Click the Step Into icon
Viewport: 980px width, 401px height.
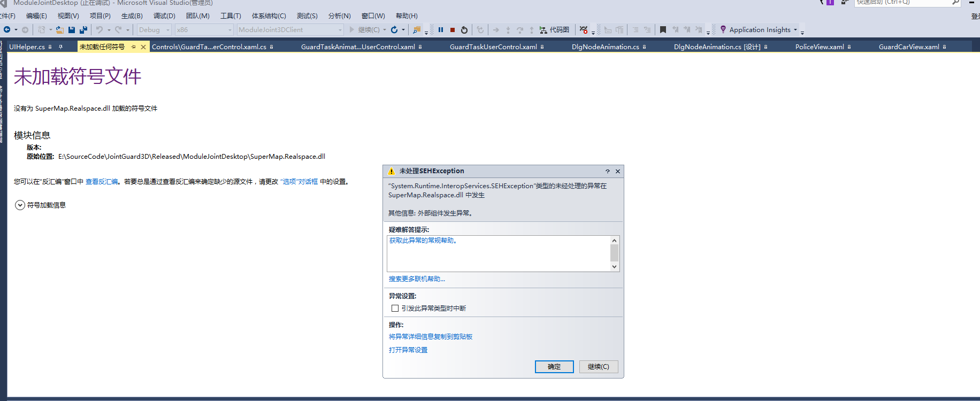point(508,30)
